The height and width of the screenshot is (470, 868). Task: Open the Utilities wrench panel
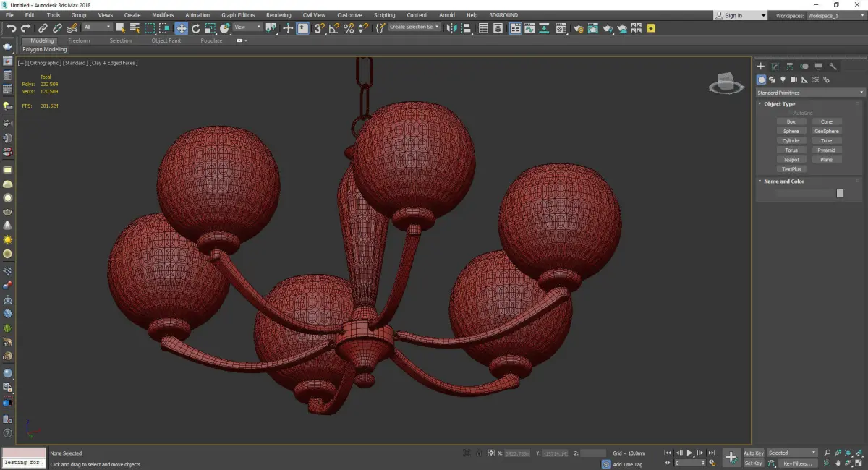click(833, 67)
